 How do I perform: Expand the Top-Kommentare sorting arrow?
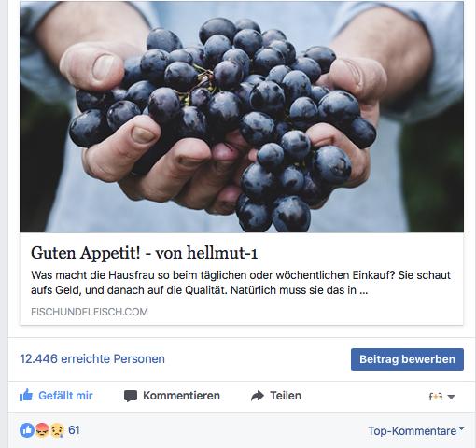pyautogui.click(x=461, y=429)
